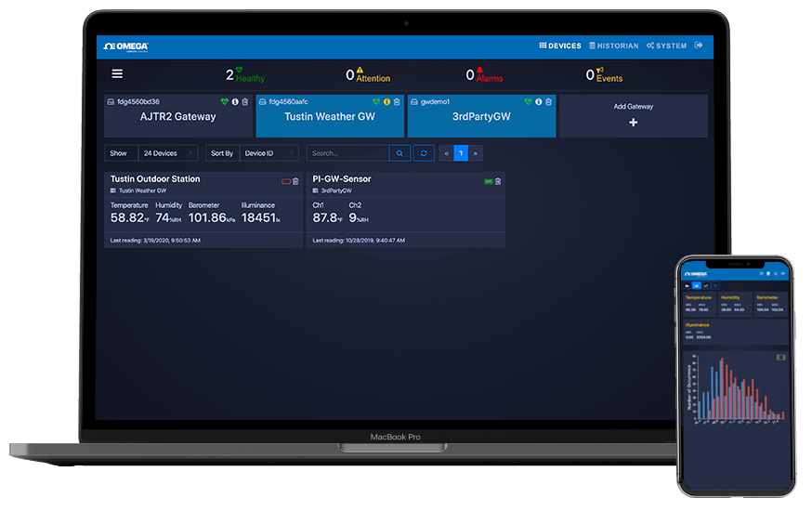Screen dimensions: 812x511
Task: Select the Devices tab
Action: (x=560, y=46)
